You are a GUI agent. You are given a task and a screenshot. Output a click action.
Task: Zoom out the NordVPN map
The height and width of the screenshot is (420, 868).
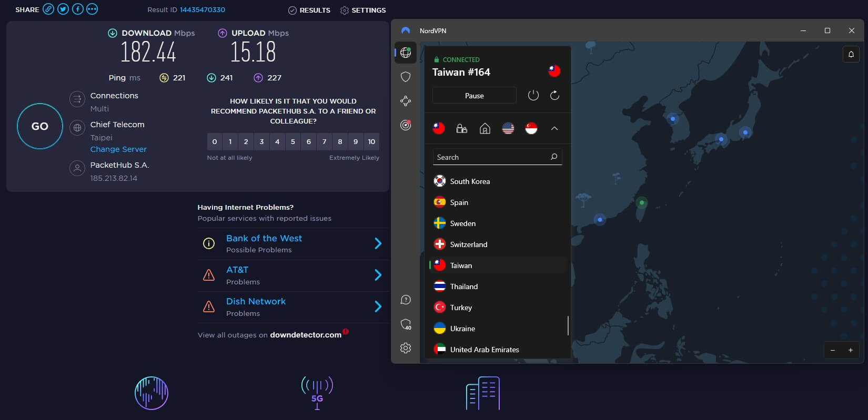pyautogui.click(x=833, y=350)
